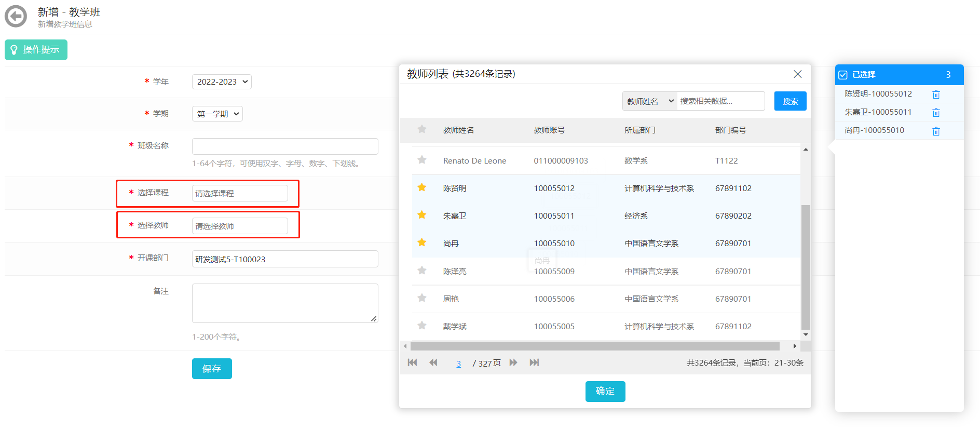Click the back arrow icon beside 新增-教学班

coord(16,17)
